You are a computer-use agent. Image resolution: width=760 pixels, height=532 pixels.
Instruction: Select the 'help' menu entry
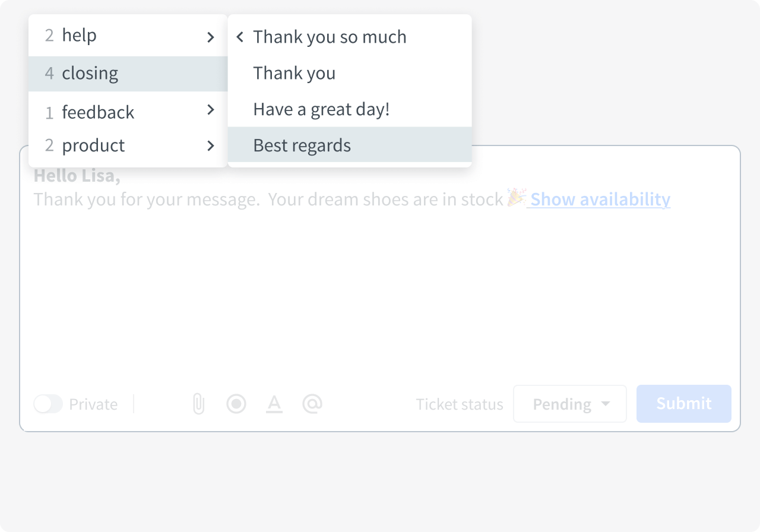(x=79, y=36)
